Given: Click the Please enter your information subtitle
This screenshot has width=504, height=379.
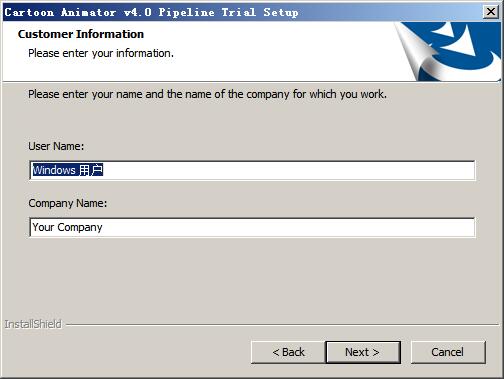Looking at the screenshot, I should coord(101,53).
